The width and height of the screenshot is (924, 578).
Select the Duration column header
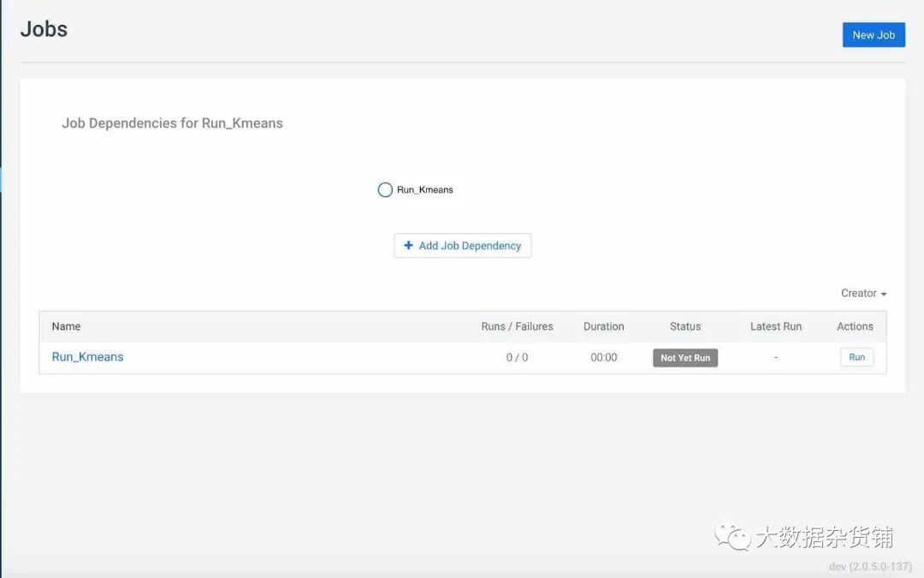[603, 326]
